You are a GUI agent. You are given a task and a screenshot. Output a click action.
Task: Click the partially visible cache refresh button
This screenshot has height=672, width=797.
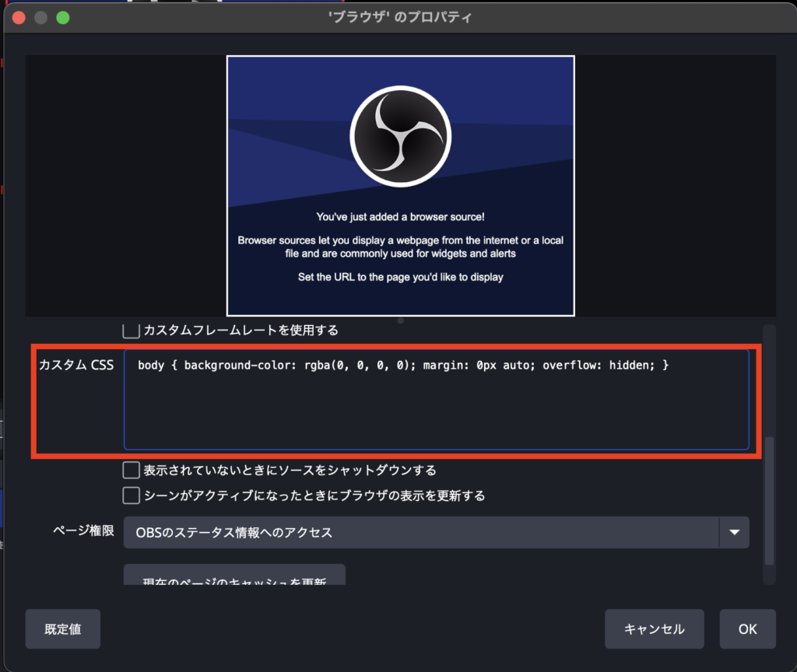point(234,575)
